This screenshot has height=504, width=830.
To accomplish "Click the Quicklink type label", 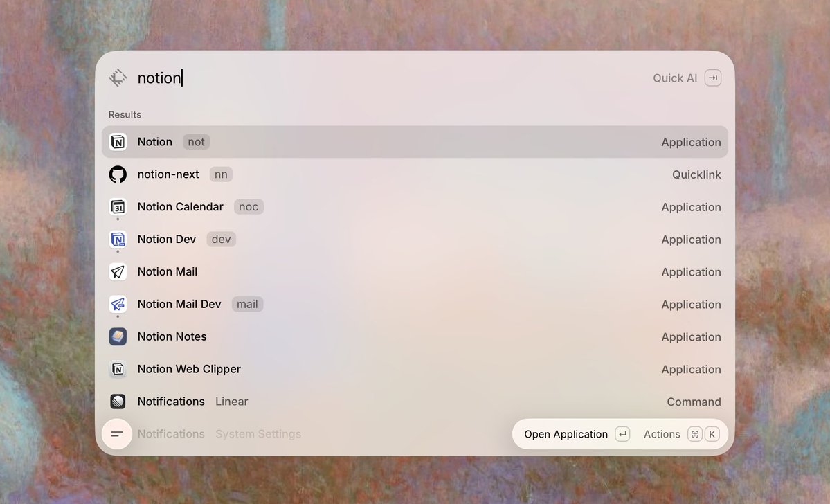I will pyautogui.click(x=696, y=174).
